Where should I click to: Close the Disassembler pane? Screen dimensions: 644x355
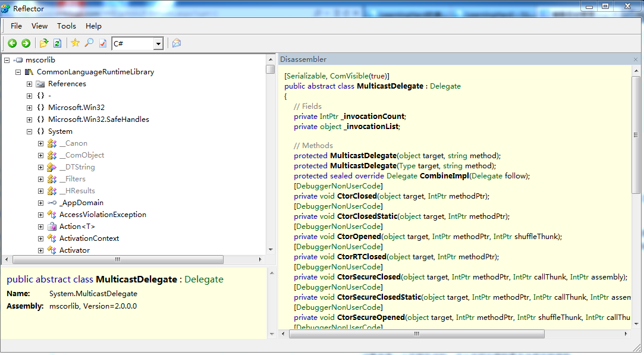[635, 59]
